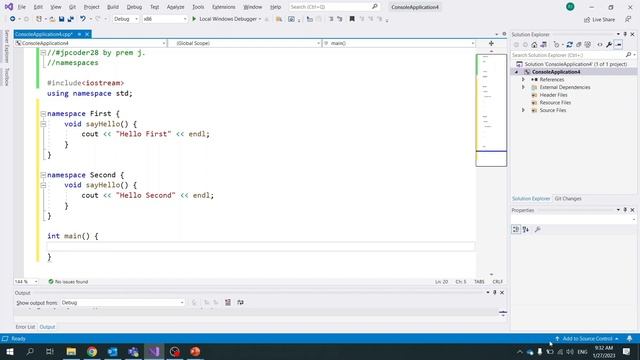
Task: Open the Global Scope navigation dropdown
Action: pos(245,43)
